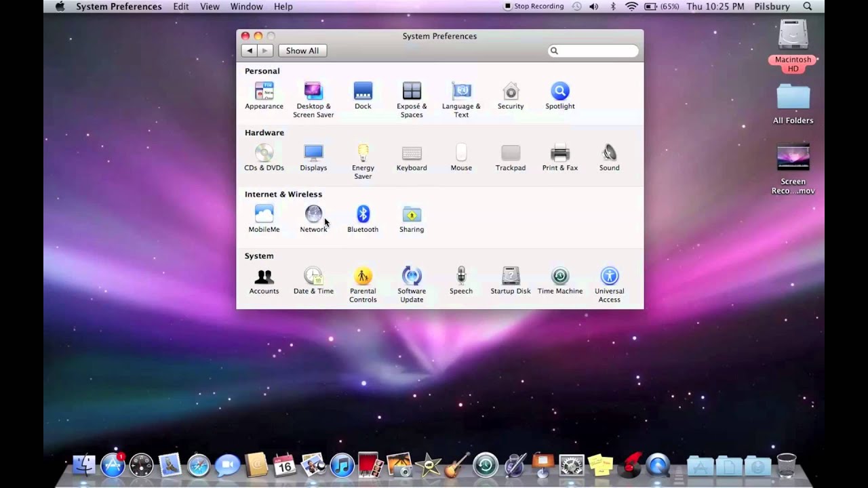Open Time Machine preferences

[x=560, y=281]
